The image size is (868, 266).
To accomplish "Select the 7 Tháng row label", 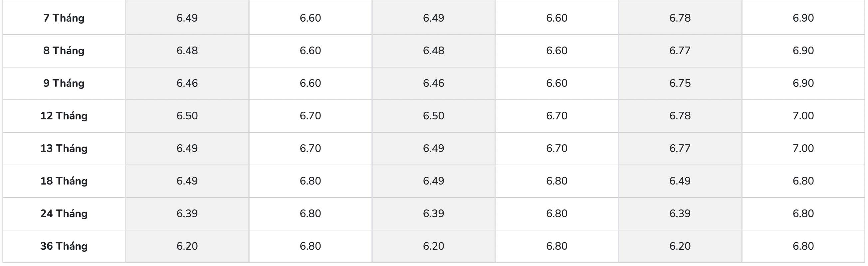I will coord(64,18).
